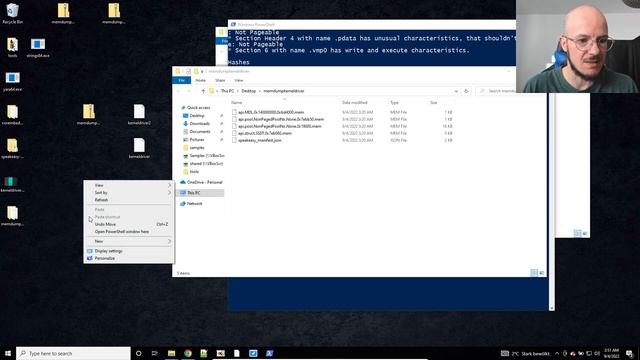Select Quick access in navigation pane
Screen dimensions: 640x360
coord(198,108)
